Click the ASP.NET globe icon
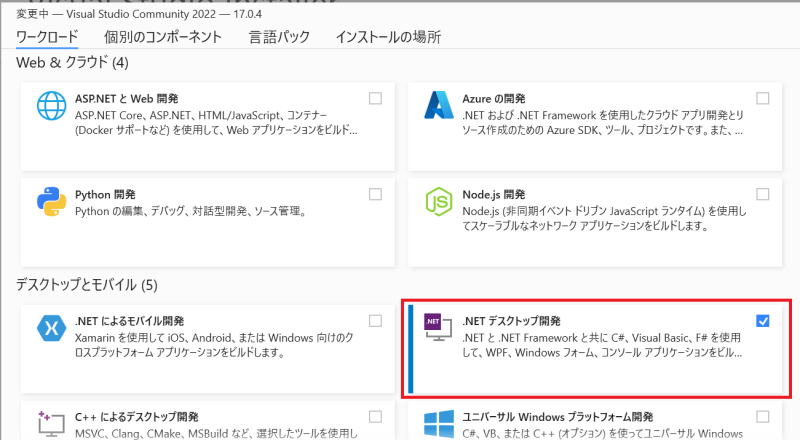The image size is (800, 440). point(52,106)
